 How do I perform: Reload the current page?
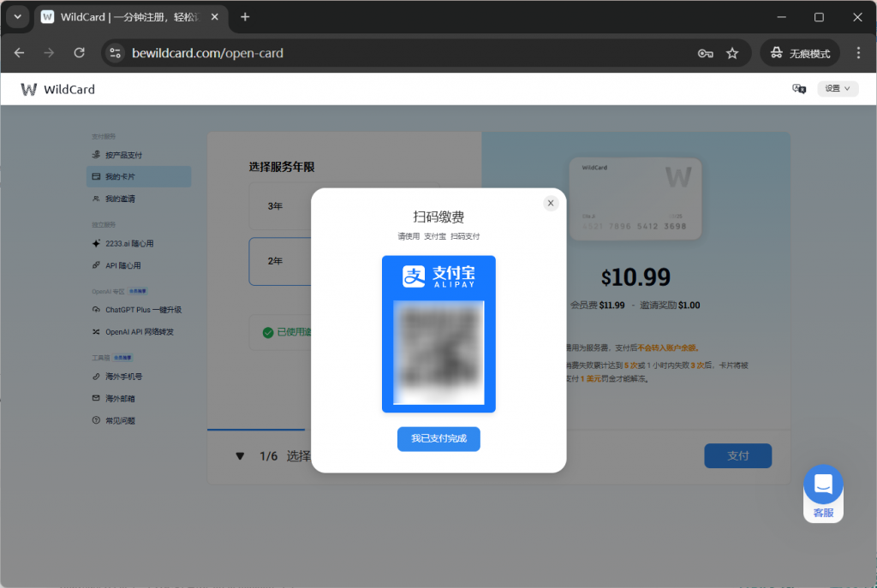[80, 53]
